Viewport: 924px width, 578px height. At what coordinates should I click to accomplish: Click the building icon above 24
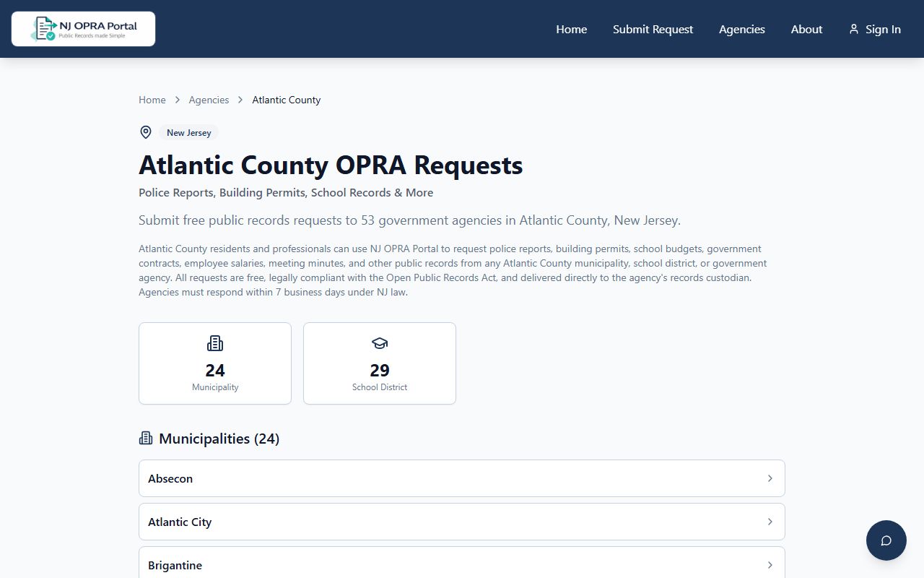coord(215,343)
